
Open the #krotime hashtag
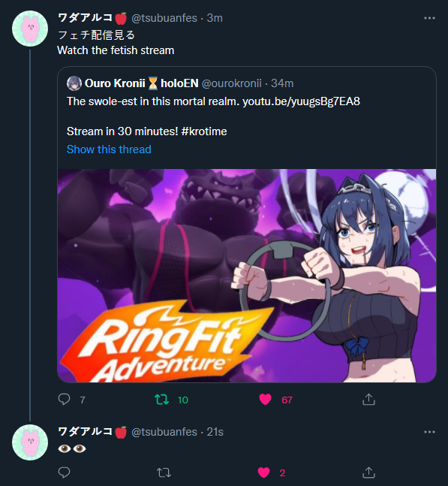(204, 131)
